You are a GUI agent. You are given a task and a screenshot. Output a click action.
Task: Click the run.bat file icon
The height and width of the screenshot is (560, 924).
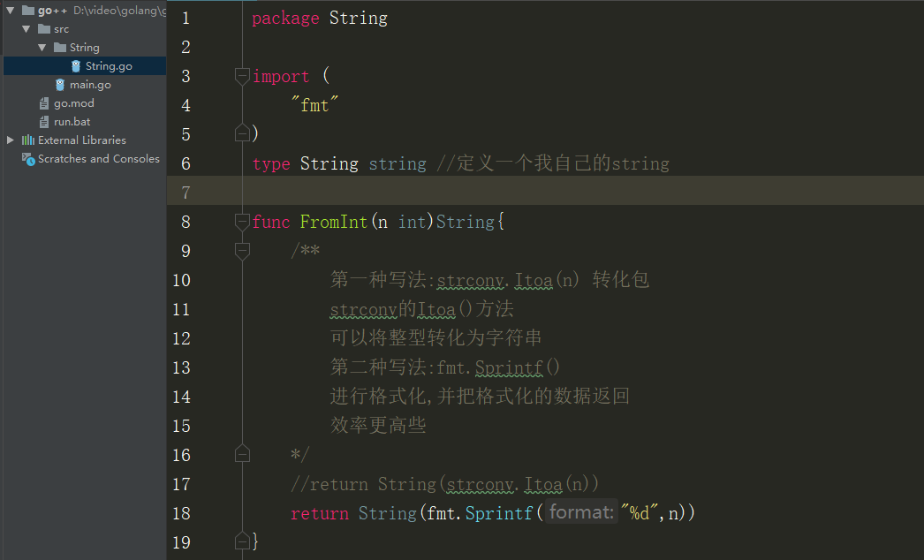44,122
